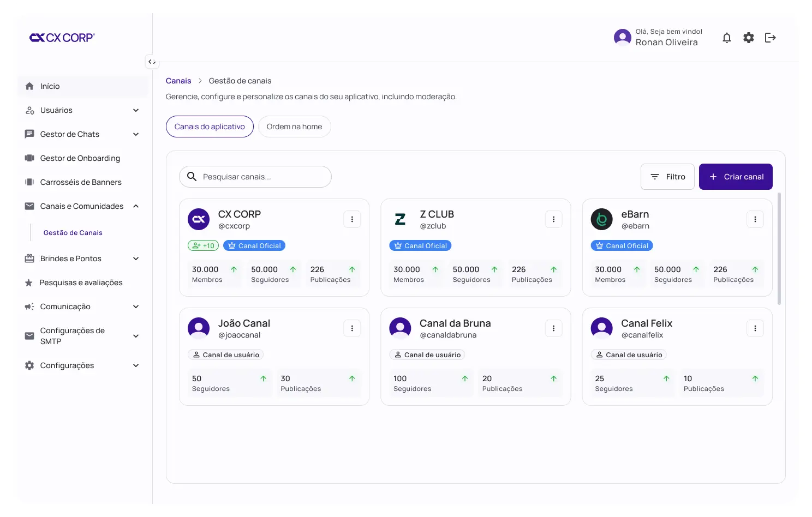Open the settings gear in the top bar

[x=748, y=37]
